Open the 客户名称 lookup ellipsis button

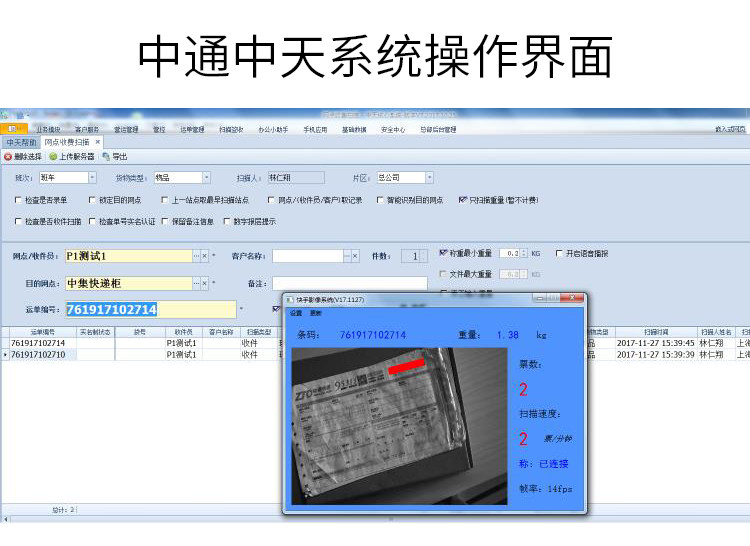tap(347, 256)
